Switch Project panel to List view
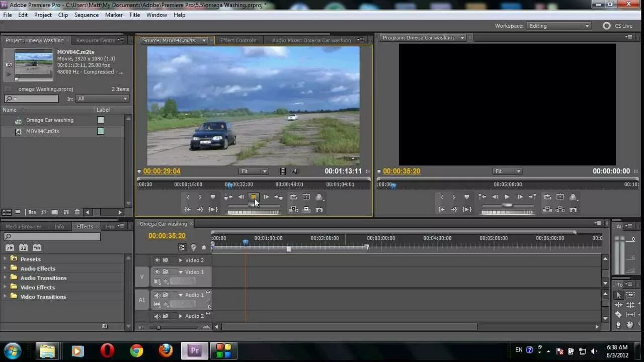 7,212
